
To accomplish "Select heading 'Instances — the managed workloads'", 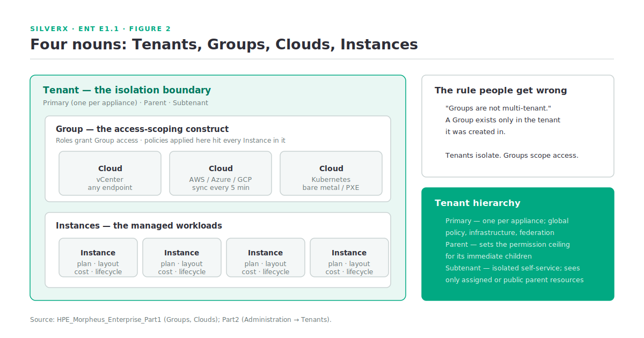I will click(139, 226).
